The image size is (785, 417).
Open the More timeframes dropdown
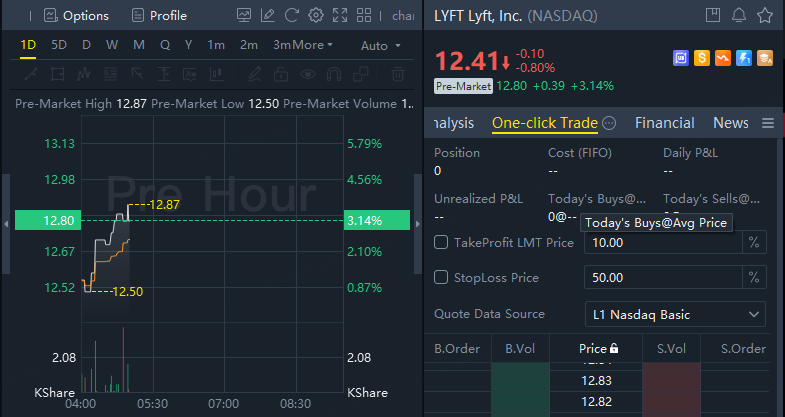point(313,45)
